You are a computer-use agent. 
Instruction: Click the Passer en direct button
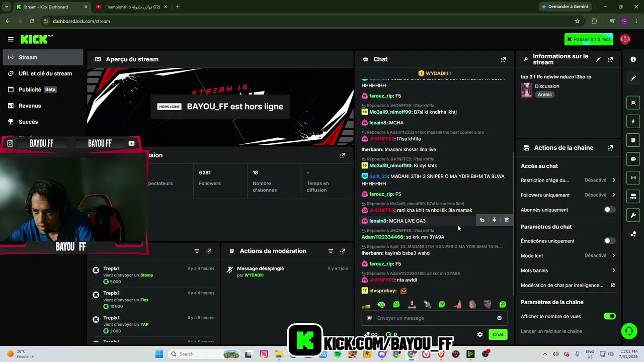point(589,39)
